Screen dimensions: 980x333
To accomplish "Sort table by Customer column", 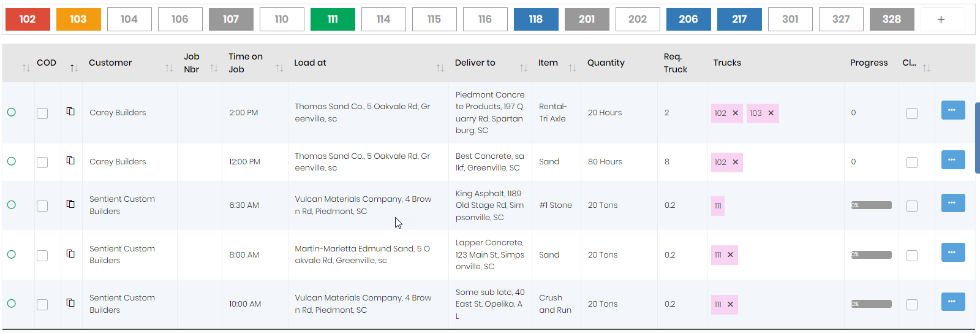I will (169, 68).
